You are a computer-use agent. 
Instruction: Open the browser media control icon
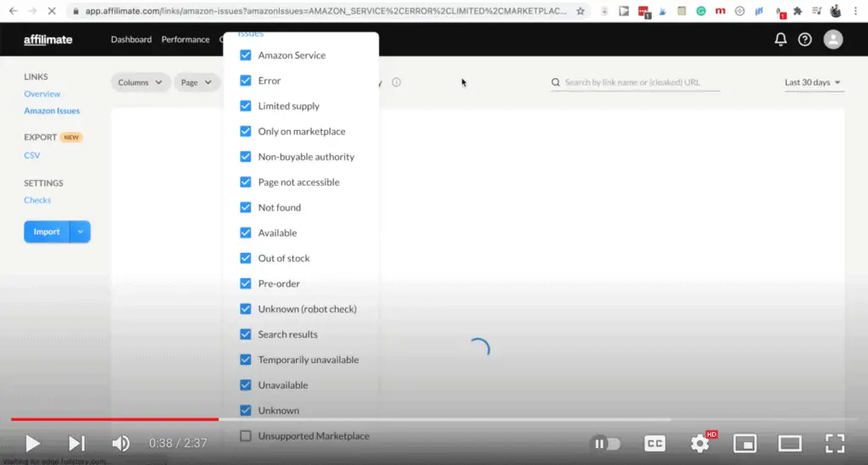click(816, 10)
